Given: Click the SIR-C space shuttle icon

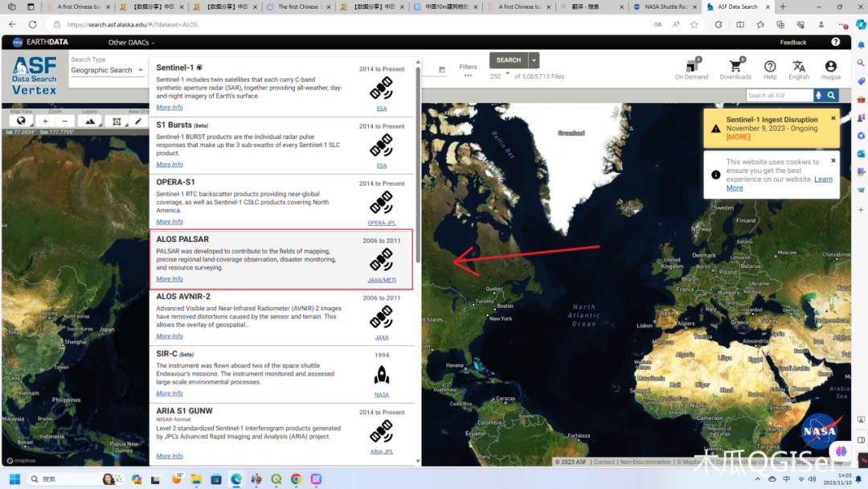Looking at the screenshot, I should tap(381, 375).
